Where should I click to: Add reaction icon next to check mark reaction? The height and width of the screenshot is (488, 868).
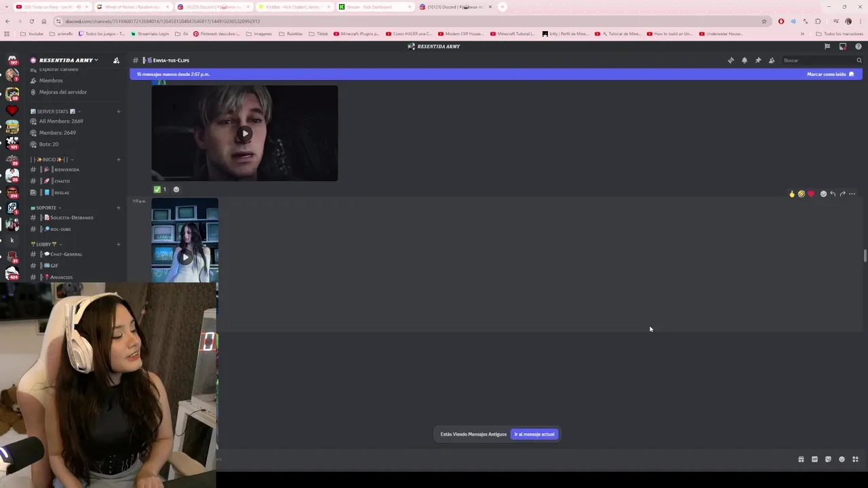coord(176,190)
